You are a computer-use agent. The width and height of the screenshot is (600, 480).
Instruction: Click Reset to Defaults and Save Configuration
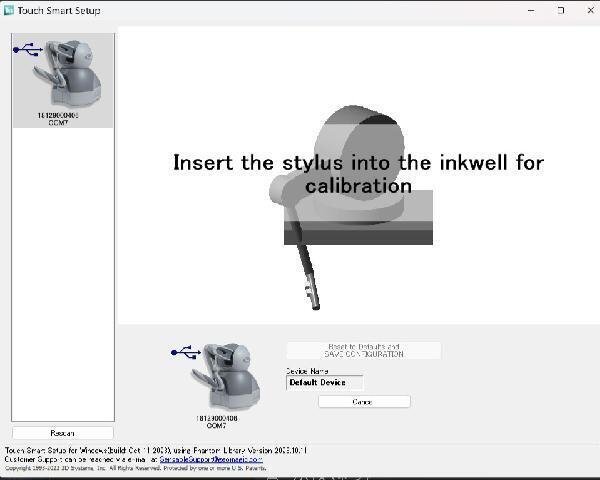pos(364,351)
